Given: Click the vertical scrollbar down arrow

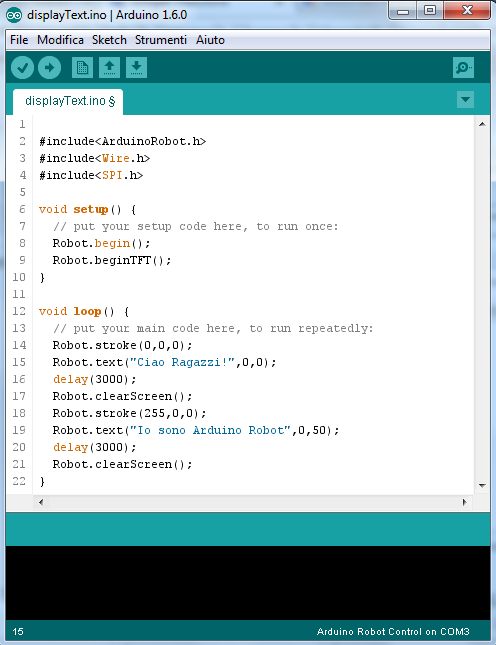Looking at the screenshot, I should [x=482, y=486].
